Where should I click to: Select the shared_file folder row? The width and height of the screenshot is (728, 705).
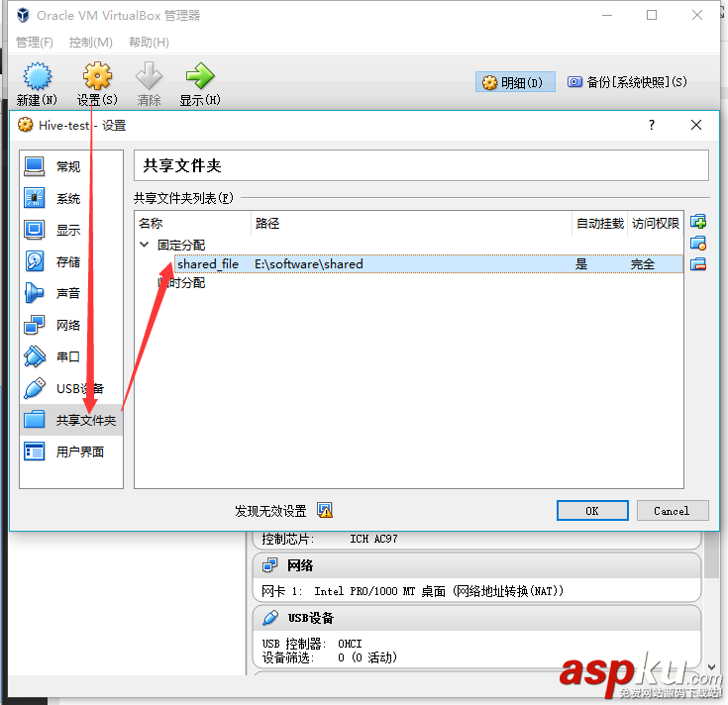click(x=429, y=264)
